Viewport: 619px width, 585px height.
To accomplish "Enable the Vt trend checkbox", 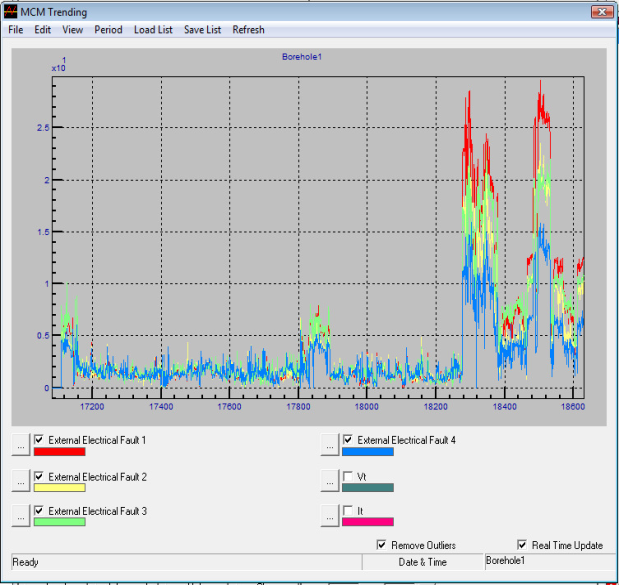I will click(349, 477).
